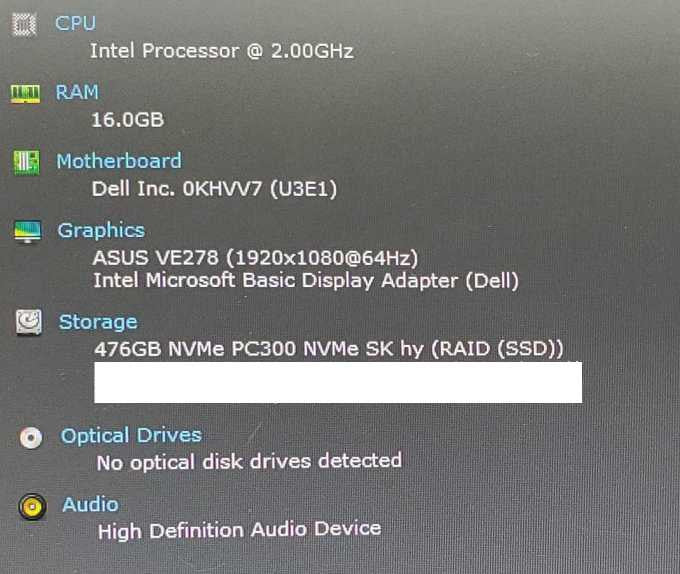The image size is (680, 574).
Task: Select the High Definition Audio Device text
Action: tap(239, 530)
